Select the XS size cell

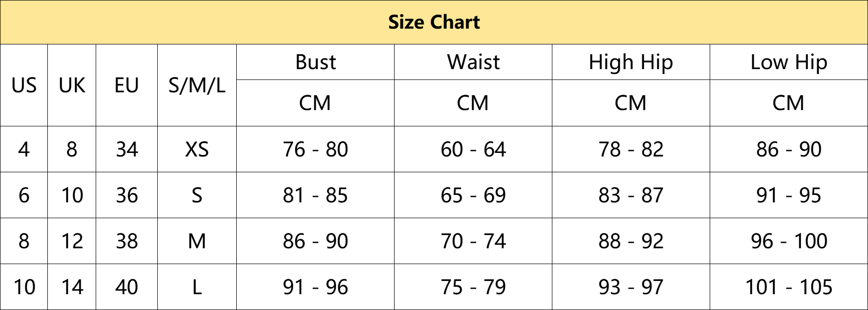pos(197,149)
